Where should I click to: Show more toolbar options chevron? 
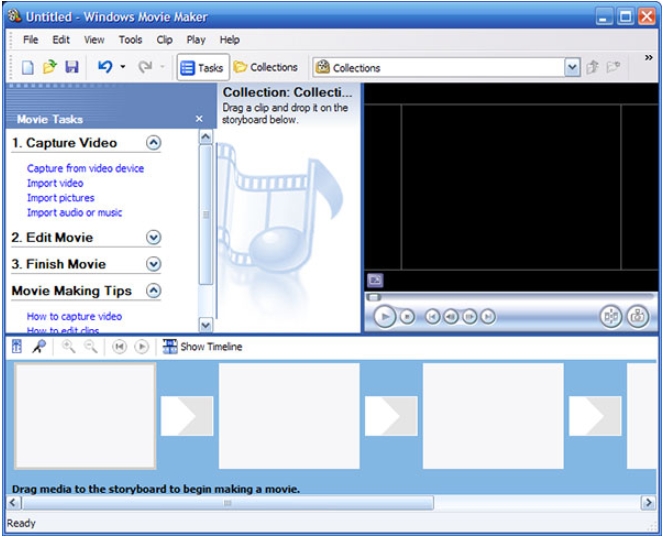(648, 58)
